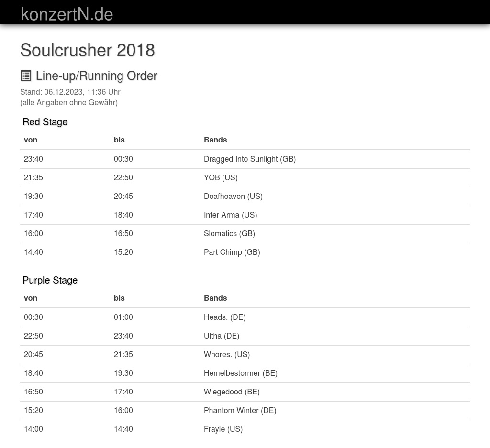Select the Heads. (DE) band entry
The image size is (490, 448).
pyautogui.click(x=224, y=317)
